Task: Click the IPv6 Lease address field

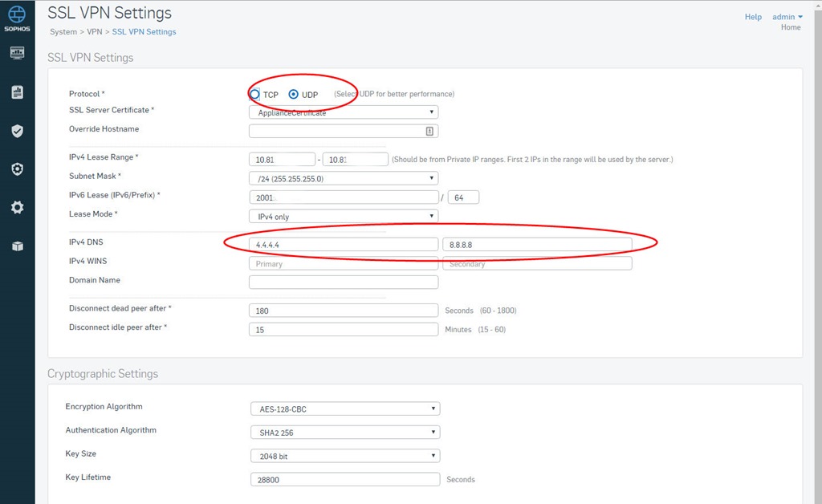Action: [x=344, y=197]
